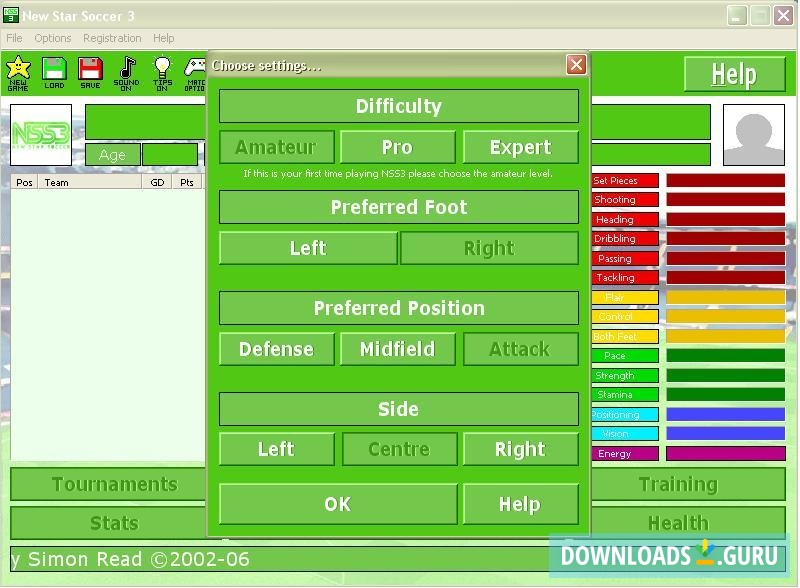
Task: Open the Training section
Action: pos(688,484)
